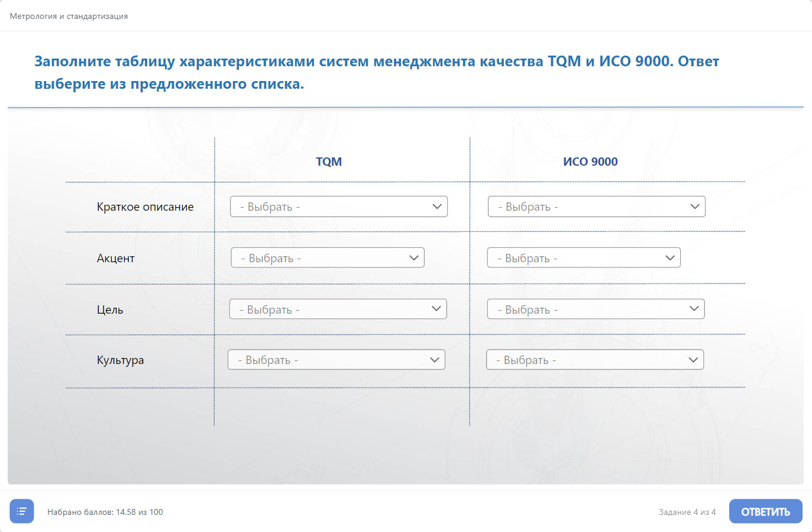
Task: Open ИСО 9000 dropdown in Культура row
Action: pos(594,360)
